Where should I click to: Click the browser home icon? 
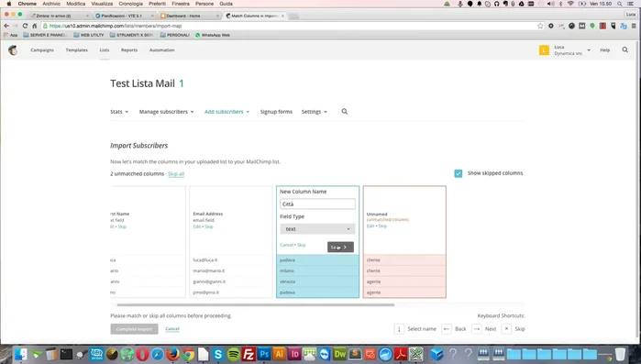tap(35, 26)
